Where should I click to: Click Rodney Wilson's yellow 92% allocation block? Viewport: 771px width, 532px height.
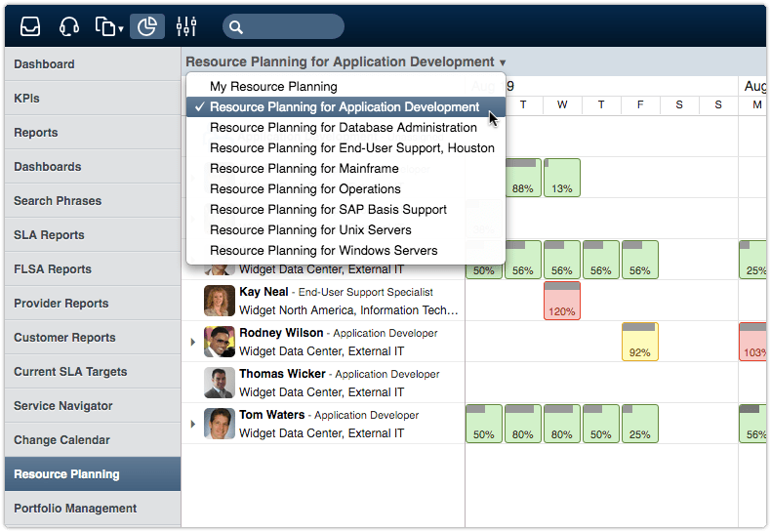tap(640, 342)
